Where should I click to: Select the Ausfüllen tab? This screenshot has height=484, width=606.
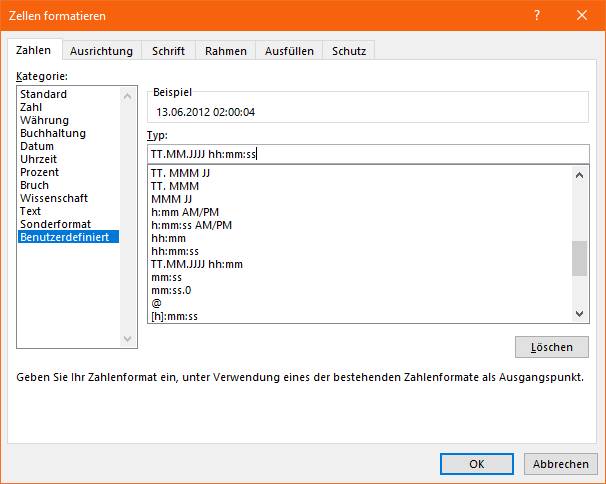(289, 51)
